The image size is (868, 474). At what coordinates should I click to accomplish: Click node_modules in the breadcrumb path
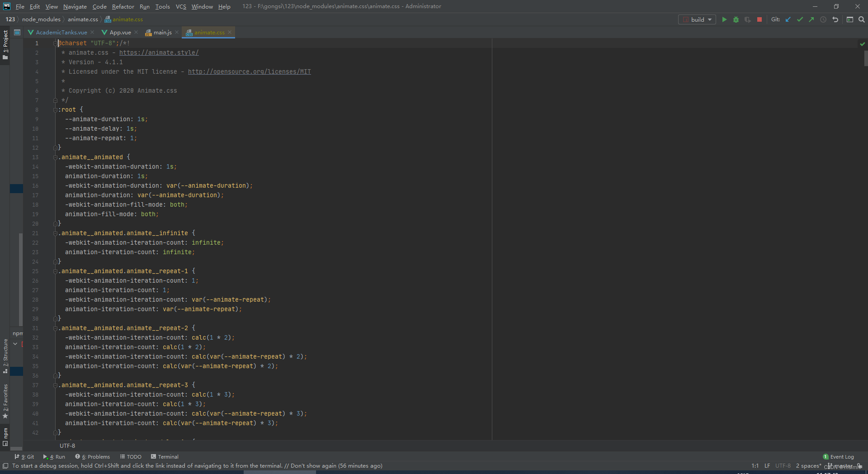41,19
